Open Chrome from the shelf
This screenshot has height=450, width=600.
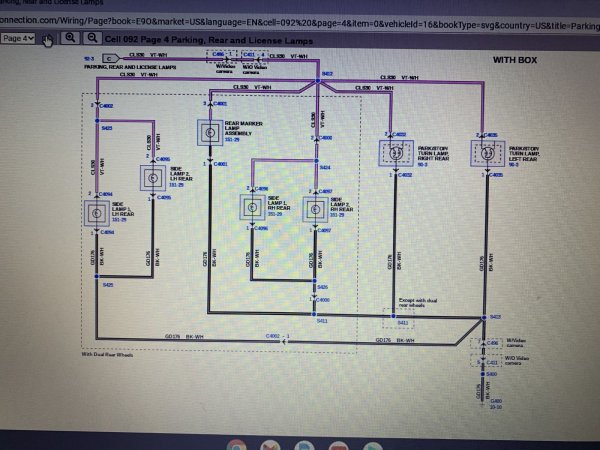236,446
